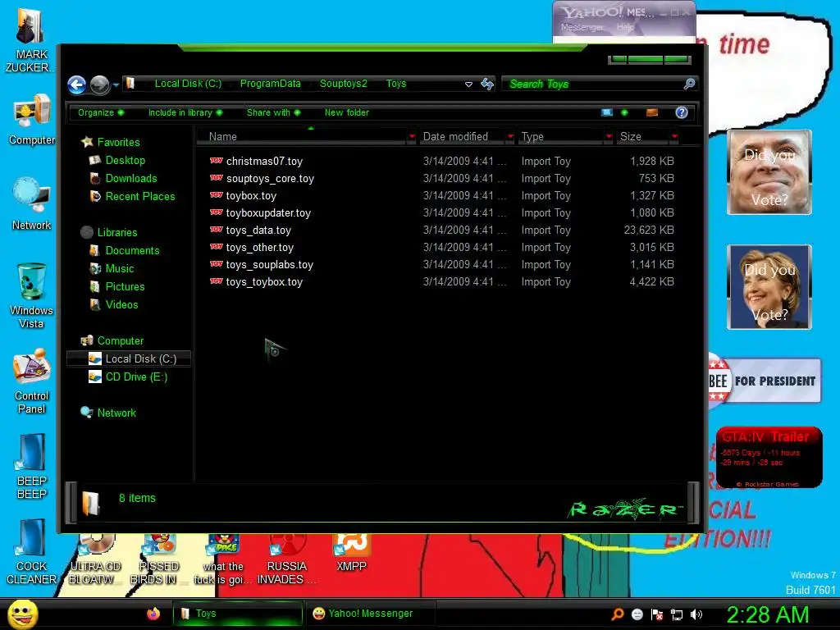Screen dimensions: 840x630
Task: Open the Size column filter dropdown
Action: 674,137
